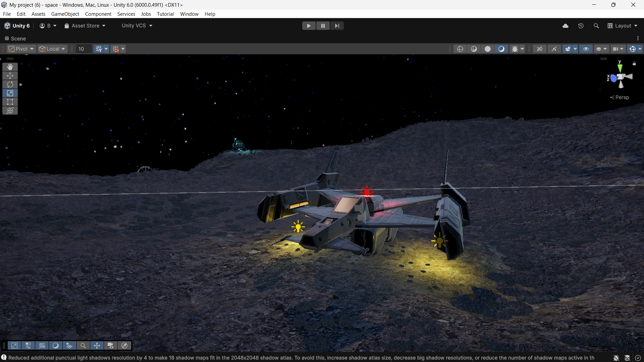
Task: Toggle scene audio mute button
Action: coord(554,49)
